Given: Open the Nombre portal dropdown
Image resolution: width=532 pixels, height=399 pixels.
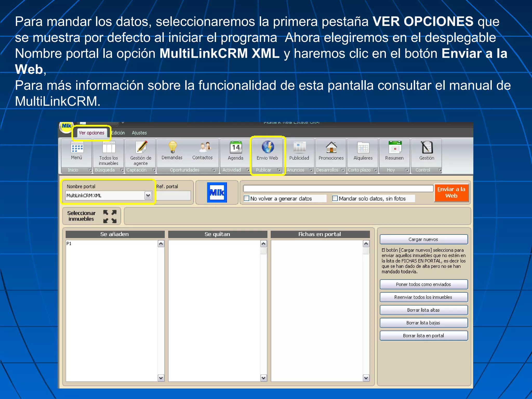Looking at the screenshot, I should tap(148, 196).
